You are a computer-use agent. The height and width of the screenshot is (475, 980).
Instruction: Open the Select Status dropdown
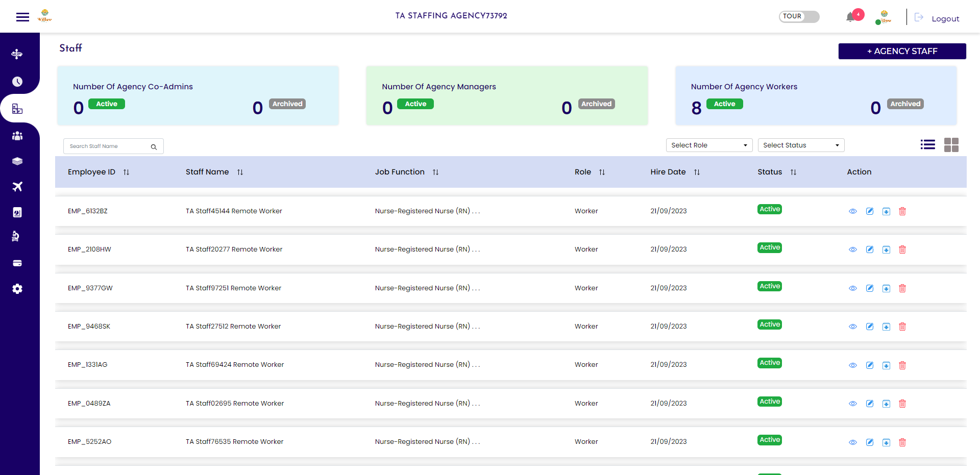coord(800,145)
